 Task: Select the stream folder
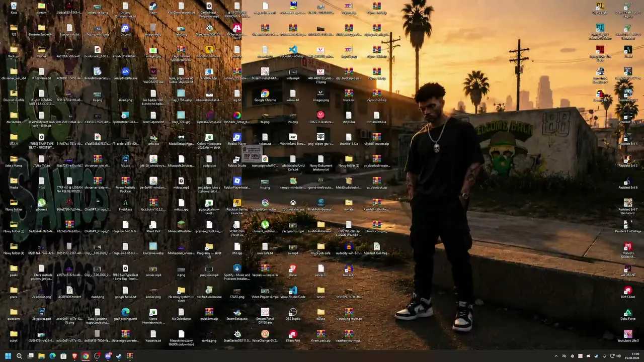point(42,8)
